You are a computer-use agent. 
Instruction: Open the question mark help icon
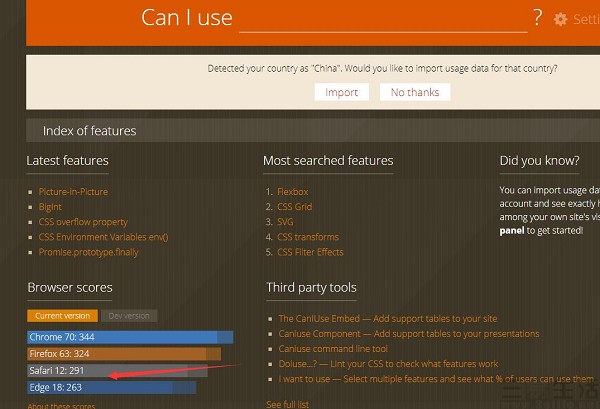pos(538,18)
